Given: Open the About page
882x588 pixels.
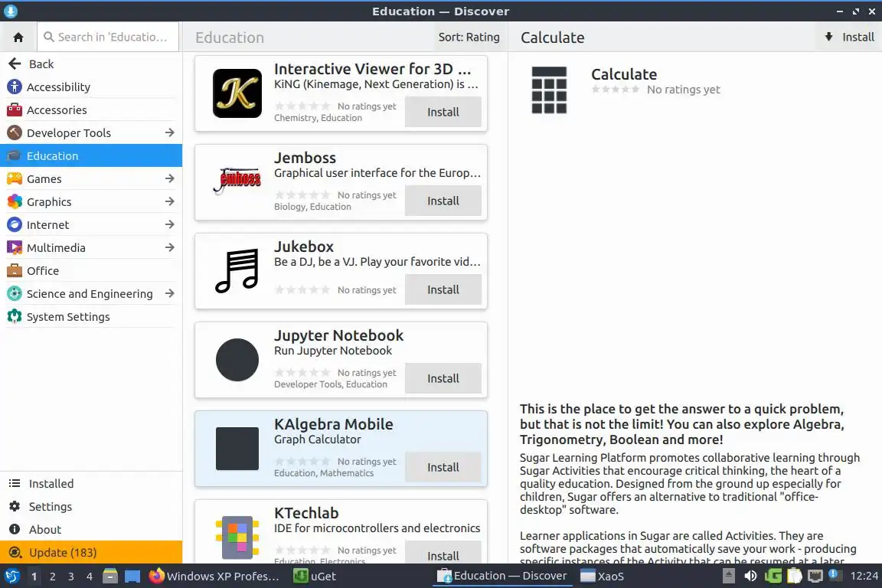Looking at the screenshot, I should pyautogui.click(x=91, y=530).
